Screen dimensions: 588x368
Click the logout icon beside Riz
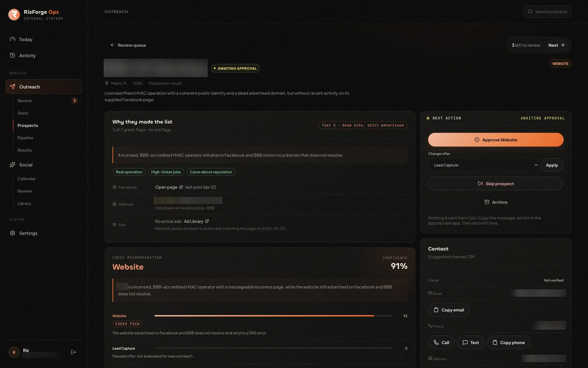[x=73, y=352]
